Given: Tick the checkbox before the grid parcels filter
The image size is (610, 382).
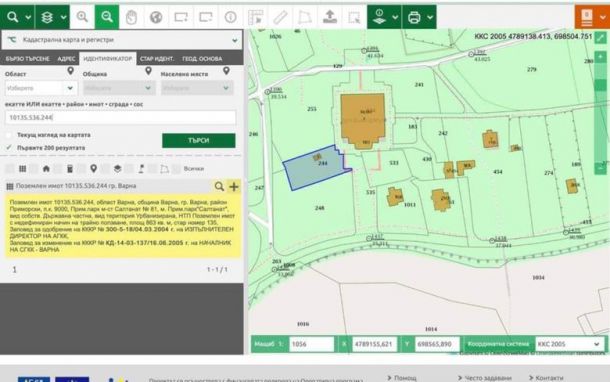Looking at the screenshot, I should point(10,168).
